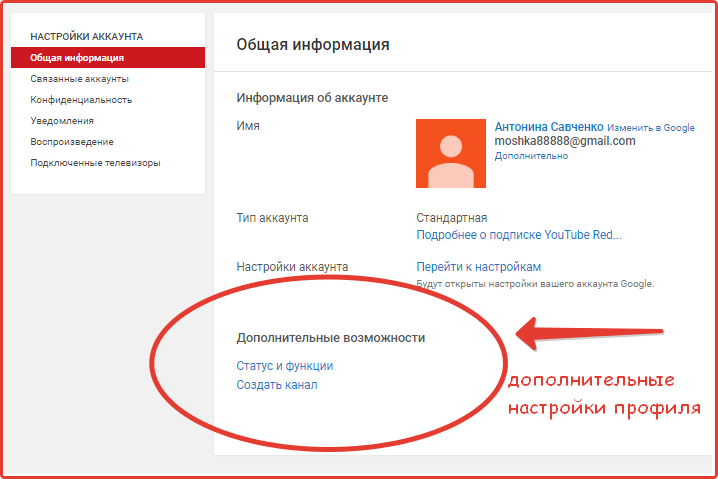Click the 'НАСТРОЙКИ АККАУНТА' sidebar heading

point(87,37)
